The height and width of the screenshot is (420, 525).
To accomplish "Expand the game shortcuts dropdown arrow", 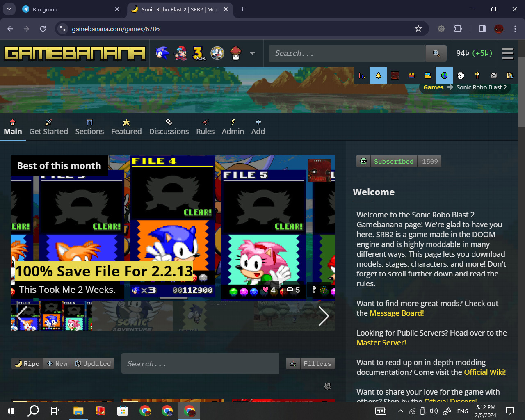I will [252, 53].
